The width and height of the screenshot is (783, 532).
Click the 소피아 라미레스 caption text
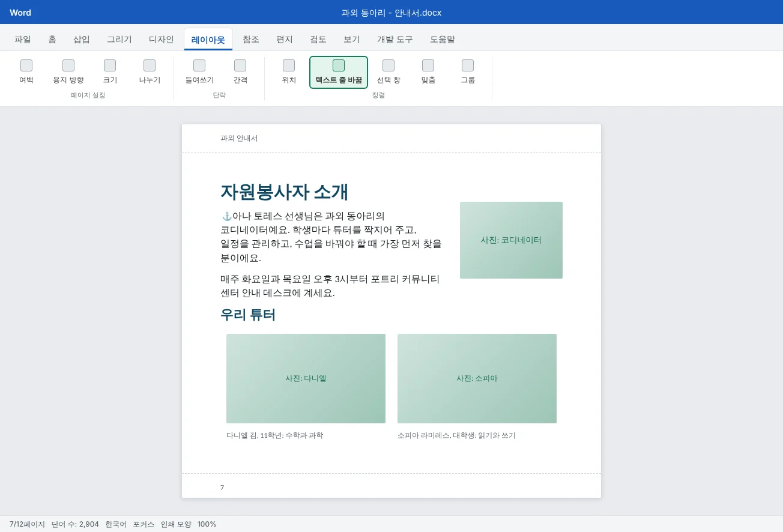[456, 435]
